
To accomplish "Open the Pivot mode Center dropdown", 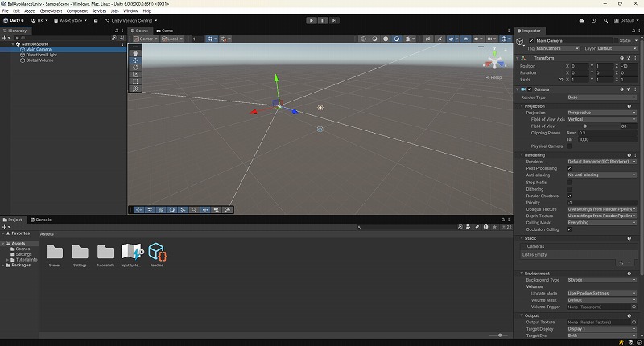I will click(x=146, y=39).
